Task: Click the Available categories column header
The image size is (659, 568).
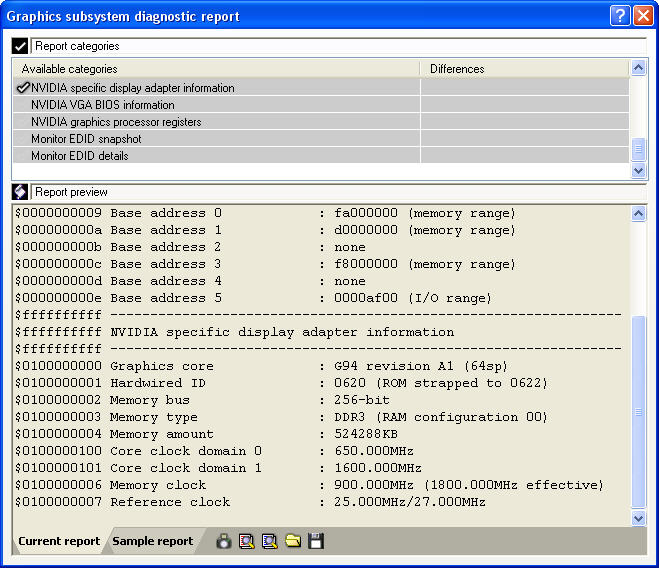Action: 216,69
